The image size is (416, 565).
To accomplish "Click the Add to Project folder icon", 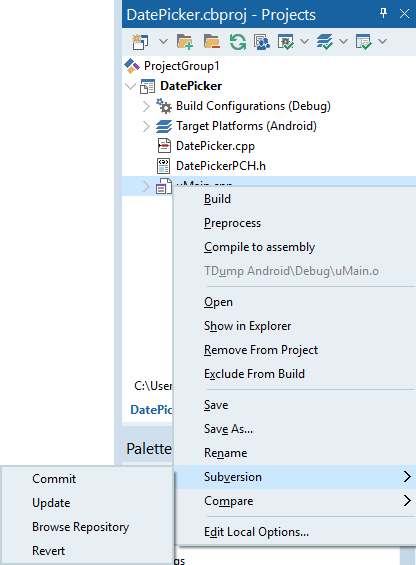I will click(185, 42).
